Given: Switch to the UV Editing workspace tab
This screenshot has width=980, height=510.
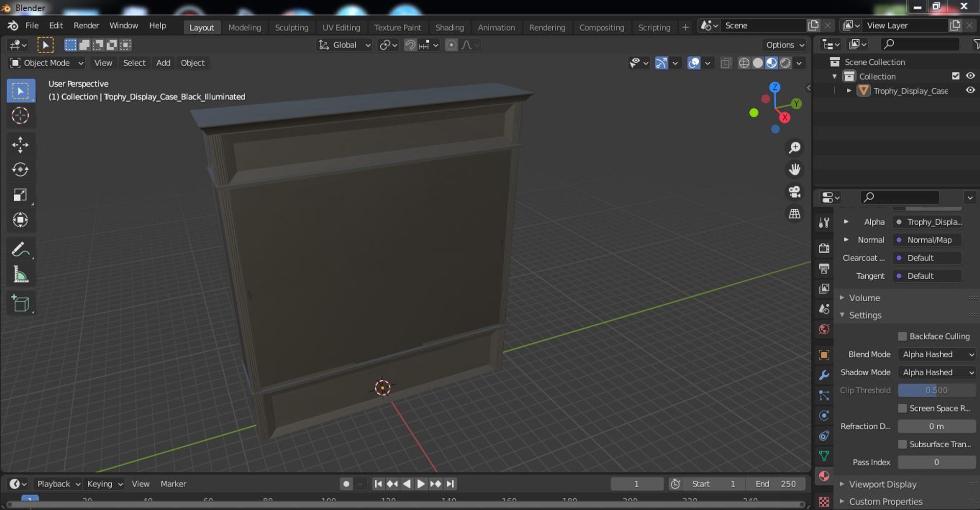Looking at the screenshot, I should click(x=341, y=27).
